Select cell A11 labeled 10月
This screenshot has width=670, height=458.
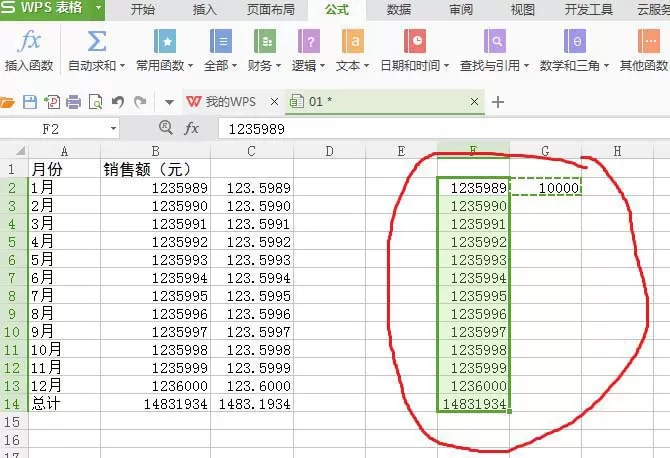[x=64, y=350]
